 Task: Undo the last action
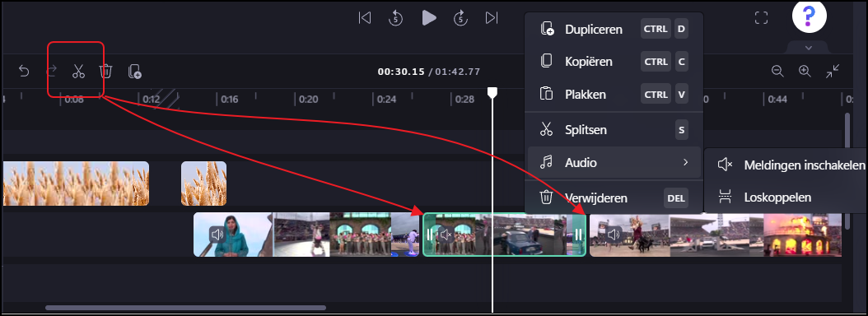[24, 71]
